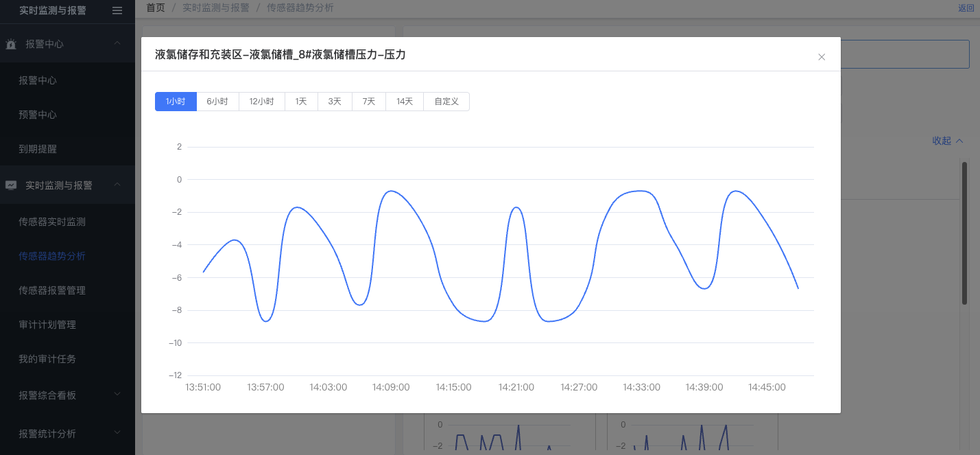Click the vertical scrollbar on the right
This screenshot has width=980, height=455.
(964, 233)
